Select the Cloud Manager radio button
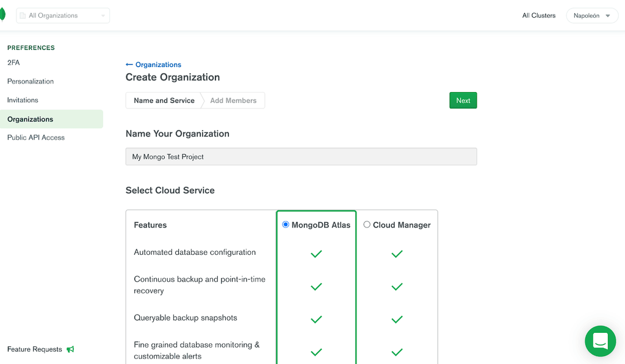 tap(367, 224)
